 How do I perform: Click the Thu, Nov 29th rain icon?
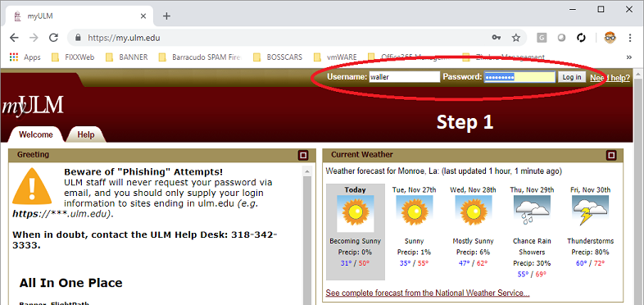click(532, 211)
